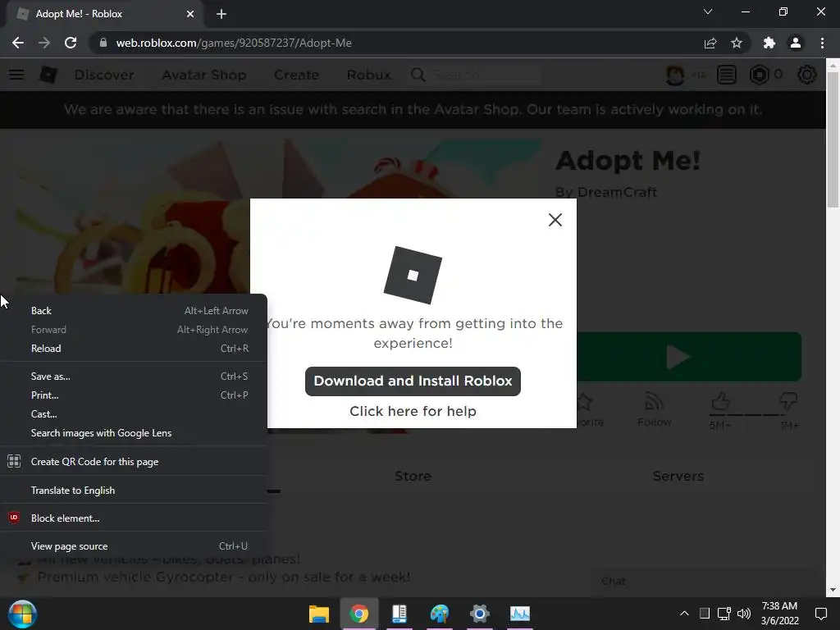Viewport: 840px width, 630px height.
Task: Choose Save as... in context menu
Action: click(134, 376)
